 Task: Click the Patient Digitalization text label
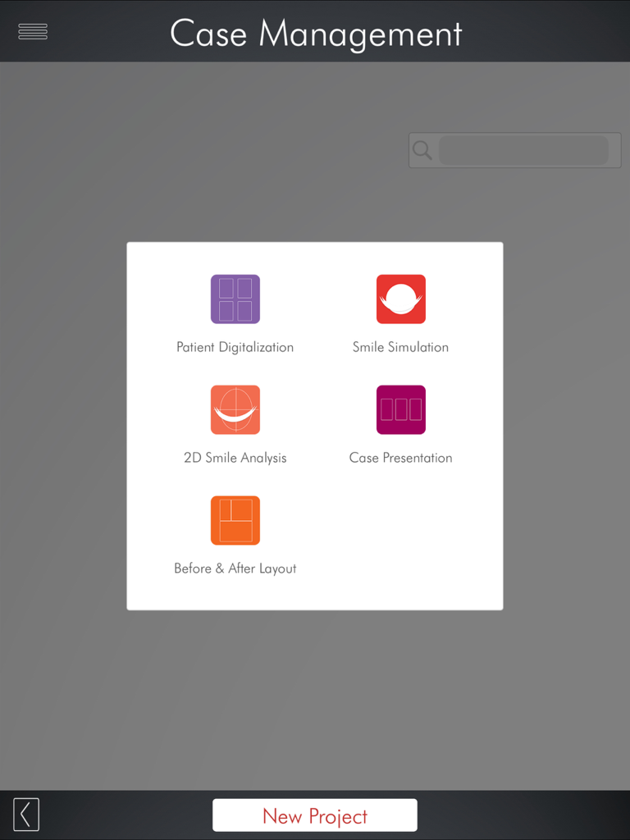[235, 347]
